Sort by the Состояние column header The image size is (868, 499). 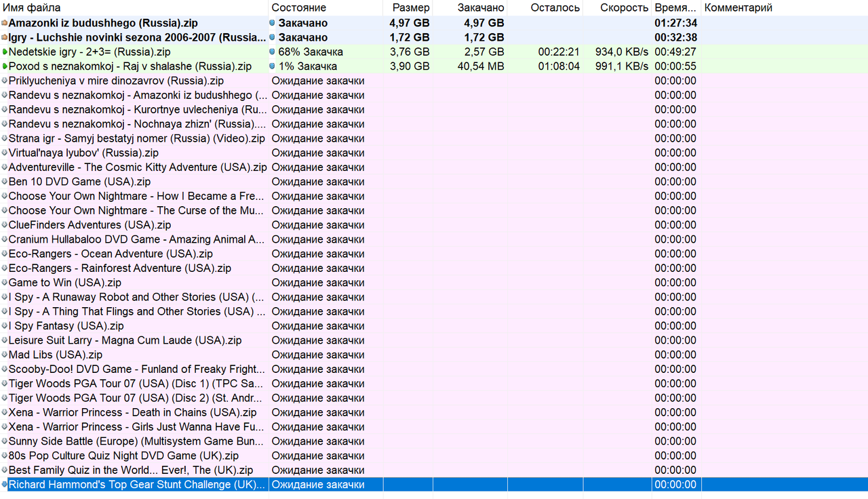pyautogui.click(x=325, y=7)
